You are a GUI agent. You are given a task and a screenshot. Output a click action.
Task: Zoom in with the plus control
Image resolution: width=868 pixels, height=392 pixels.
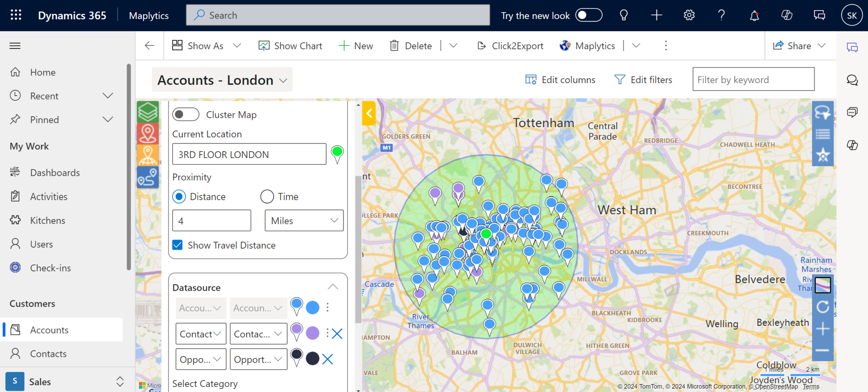coord(823,328)
